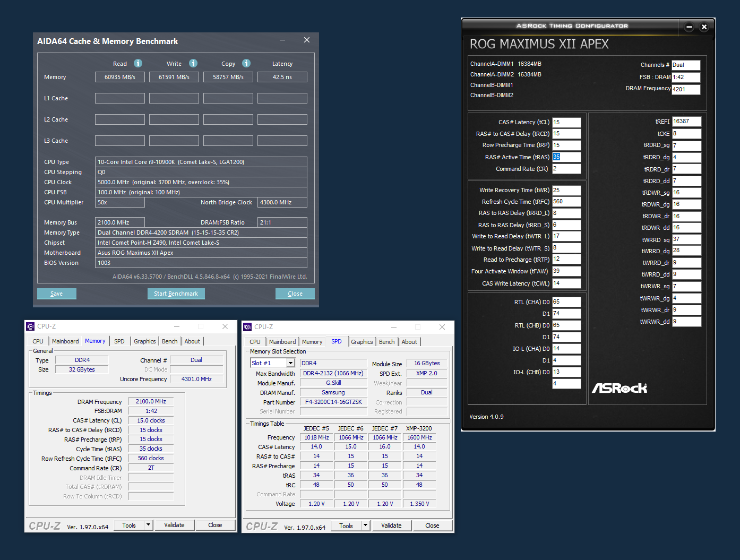Open the Graphics tab in CPU-Z SPD window
The height and width of the screenshot is (560, 740).
[x=362, y=342]
